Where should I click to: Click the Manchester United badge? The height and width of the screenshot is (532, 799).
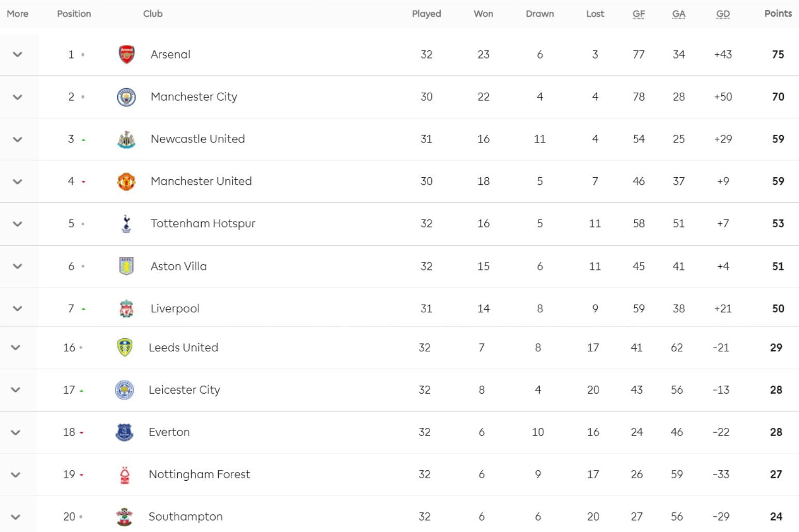[x=127, y=181]
